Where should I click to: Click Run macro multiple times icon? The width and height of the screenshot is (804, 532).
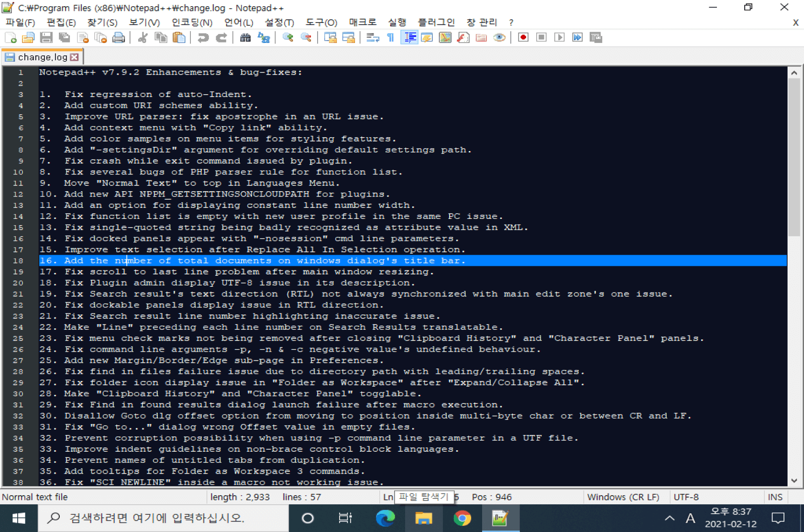click(x=578, y=38)
